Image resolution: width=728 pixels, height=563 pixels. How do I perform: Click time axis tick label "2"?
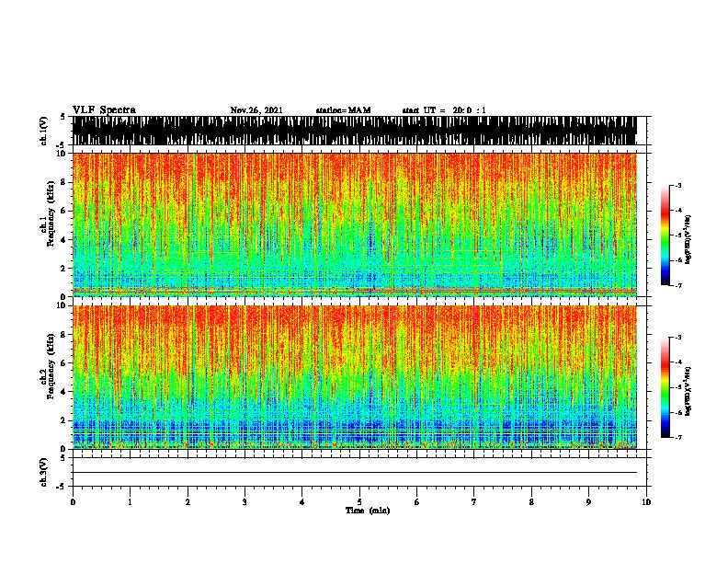(x=188, y=502)
